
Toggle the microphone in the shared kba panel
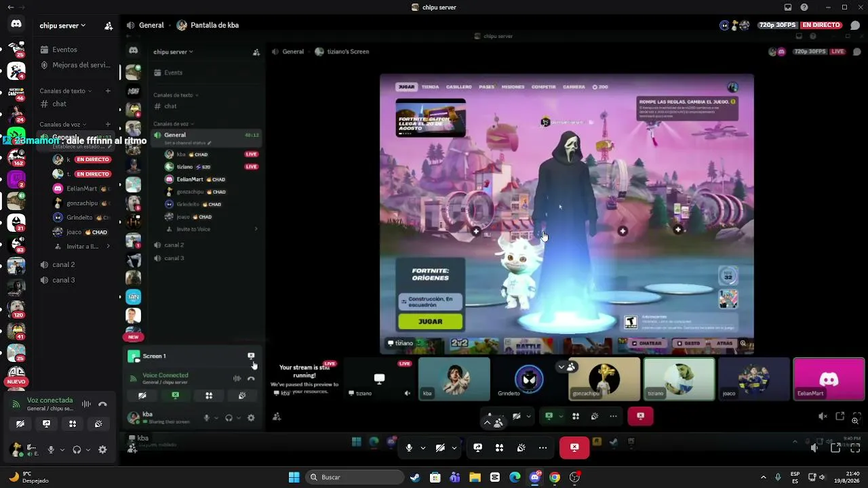tap(206, 418)
